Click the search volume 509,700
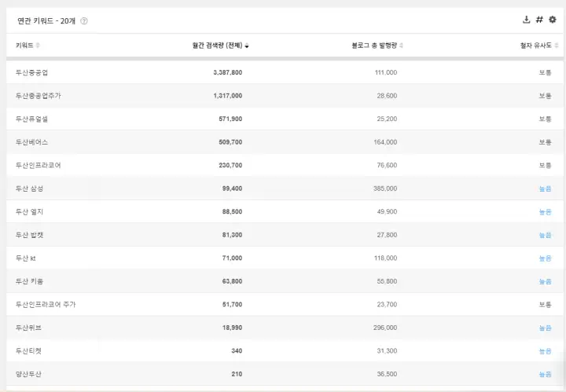The width and height of the screenshot is (566, 392). click(230, 142)
